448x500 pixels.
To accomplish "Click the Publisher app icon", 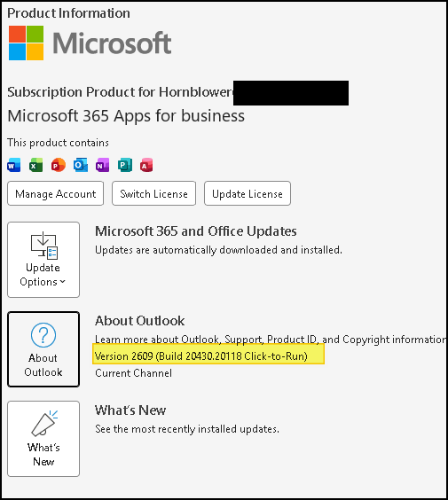I will coord(125,165).
